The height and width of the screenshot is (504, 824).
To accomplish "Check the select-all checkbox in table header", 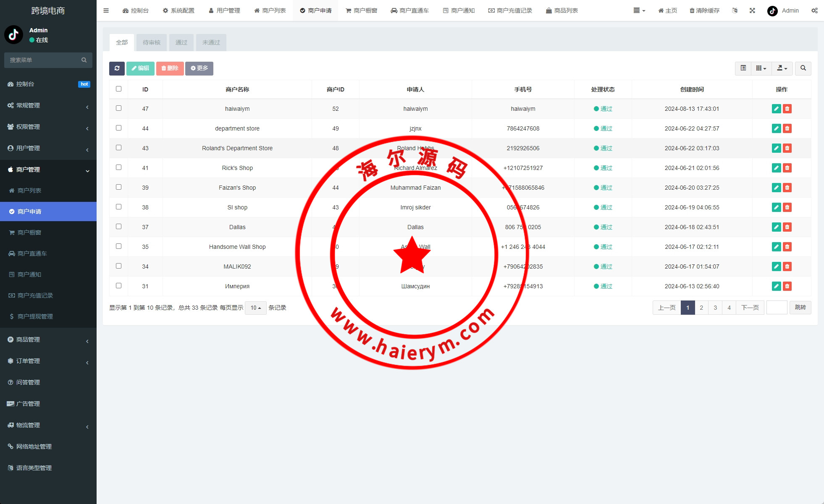I will coord(118,89).
